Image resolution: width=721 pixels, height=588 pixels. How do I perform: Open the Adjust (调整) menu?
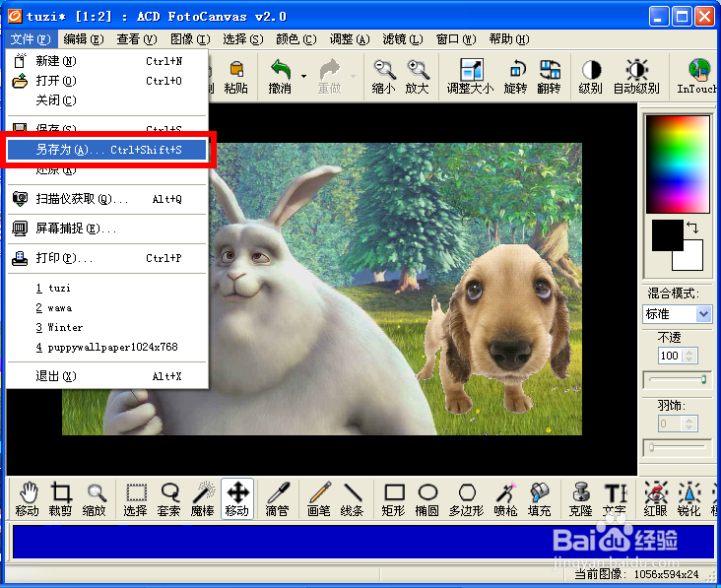pos(350,39)
